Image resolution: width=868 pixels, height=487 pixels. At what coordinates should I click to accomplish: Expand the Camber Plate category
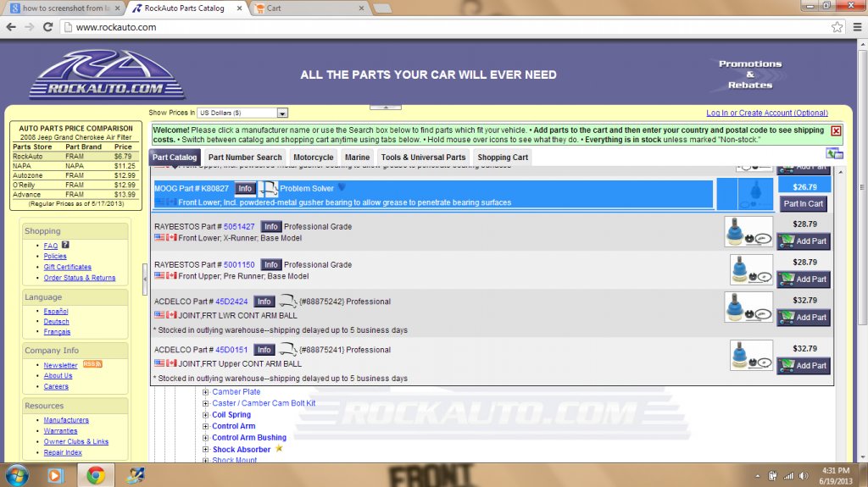point(205,392)
